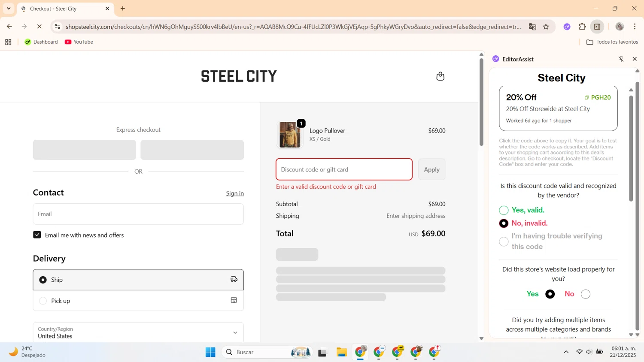The width and height of the screenshot is (644, 362).
Task: Select I'm having trouble verifying this code
Action: point(504,241)
